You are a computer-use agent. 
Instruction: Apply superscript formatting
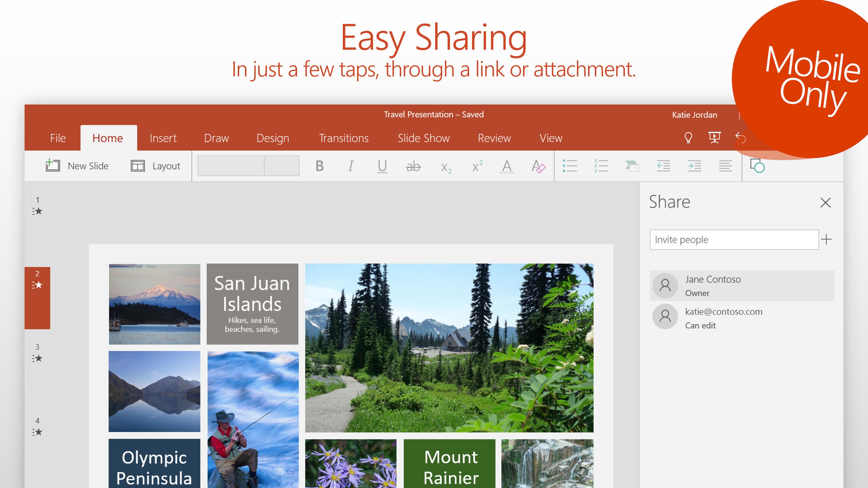[477, 166]
